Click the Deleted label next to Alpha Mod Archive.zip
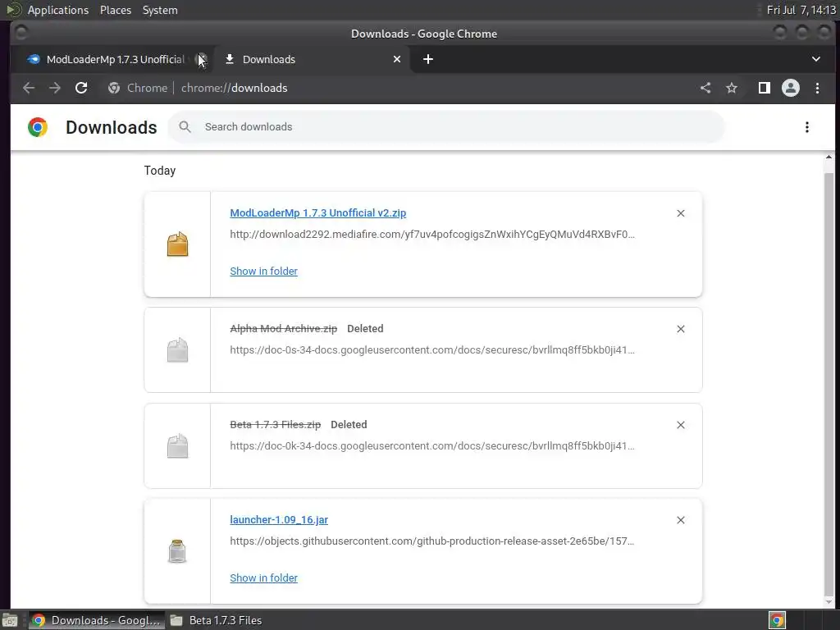The height and width of the screenshot is (630, 840). point(365,328)
